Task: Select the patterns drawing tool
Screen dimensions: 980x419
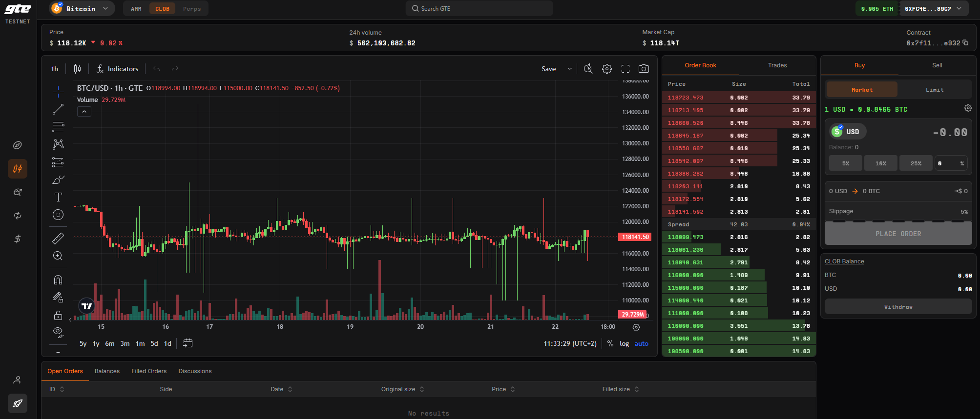Action: pos(58,144)
